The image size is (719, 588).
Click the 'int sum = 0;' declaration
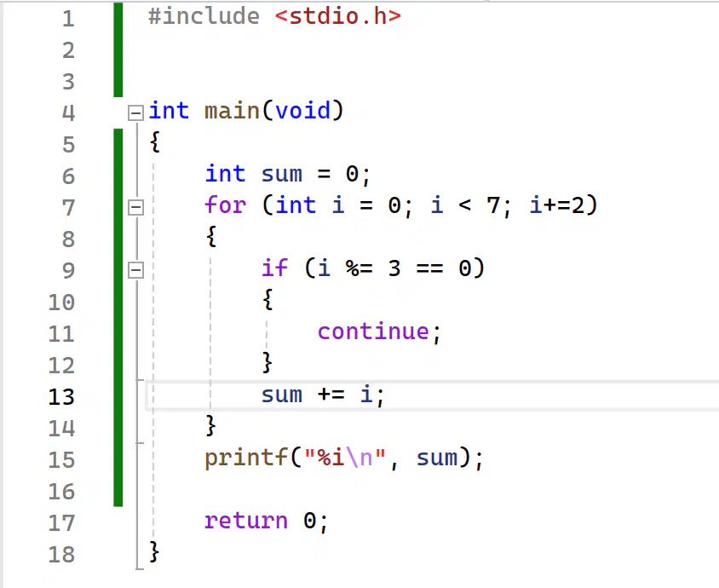point(287,175)
